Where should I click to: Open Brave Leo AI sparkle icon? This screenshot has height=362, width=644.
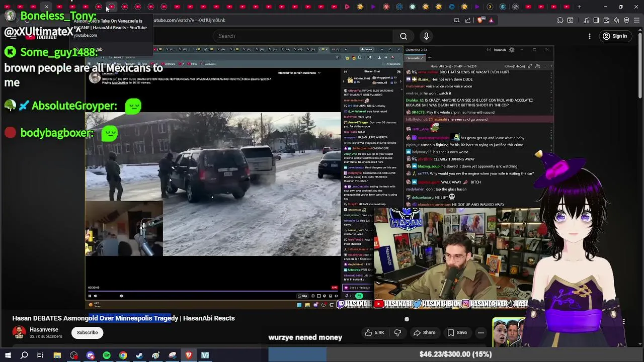click(616, 20)
